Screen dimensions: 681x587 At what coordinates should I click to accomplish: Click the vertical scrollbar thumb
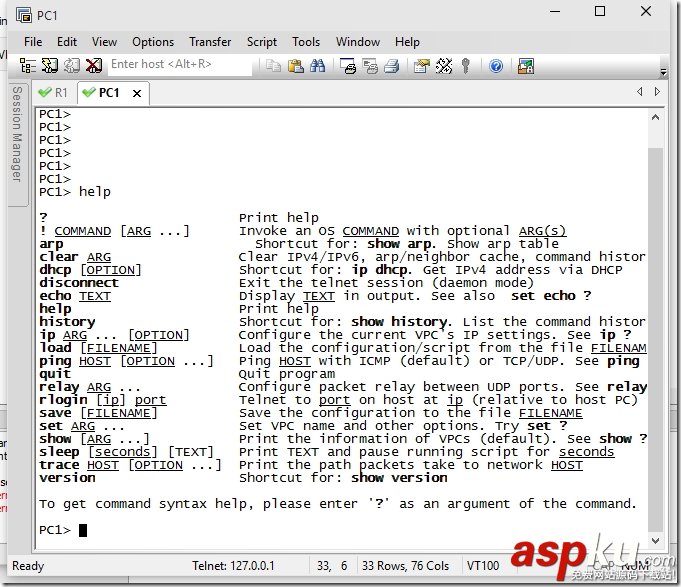(x=656, y=340)
